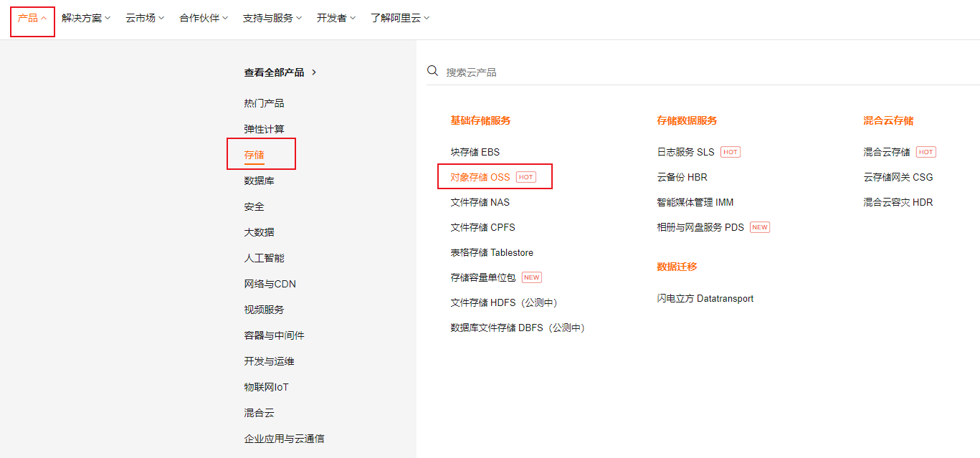The width and height of the screenshot is (980, 458).
Task: Open 混合云容灾 HDR product
Action: tap(898, 202)
